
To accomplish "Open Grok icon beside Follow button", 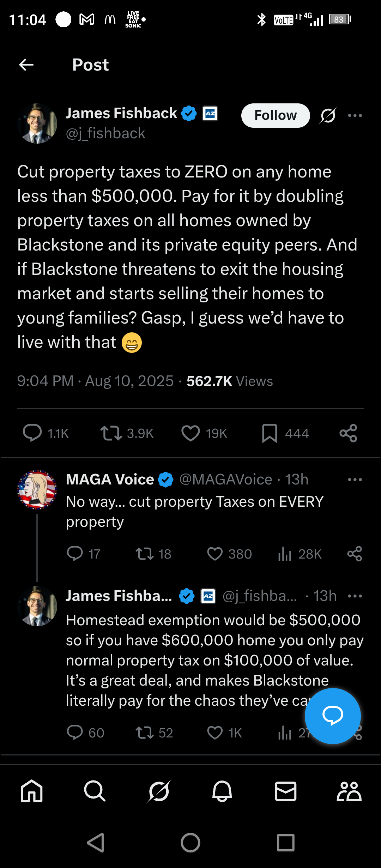I will 328,115.
